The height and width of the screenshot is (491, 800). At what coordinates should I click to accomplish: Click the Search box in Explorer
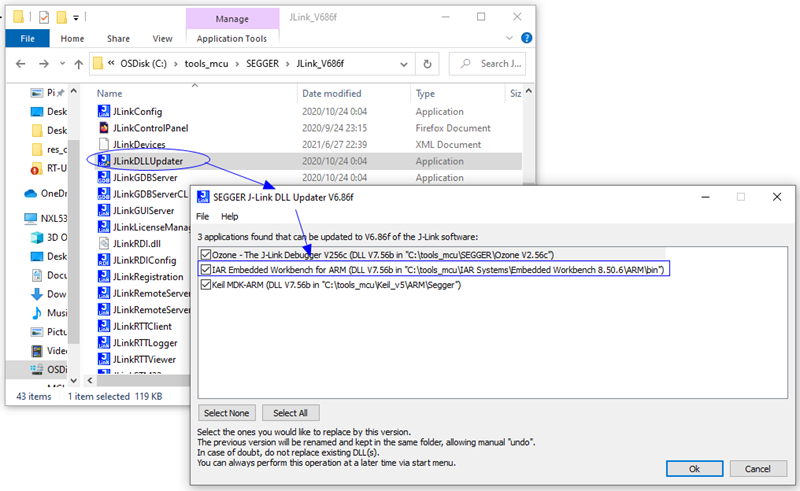[490, 63]
